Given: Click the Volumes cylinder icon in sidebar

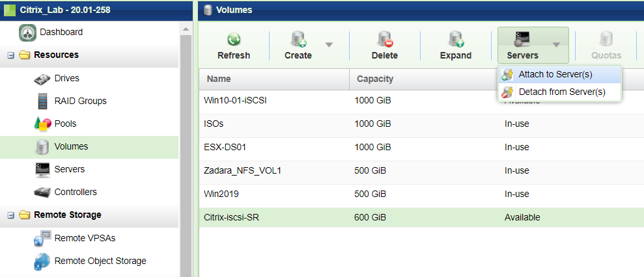Looking at the screenshot, I should point(42,147).
